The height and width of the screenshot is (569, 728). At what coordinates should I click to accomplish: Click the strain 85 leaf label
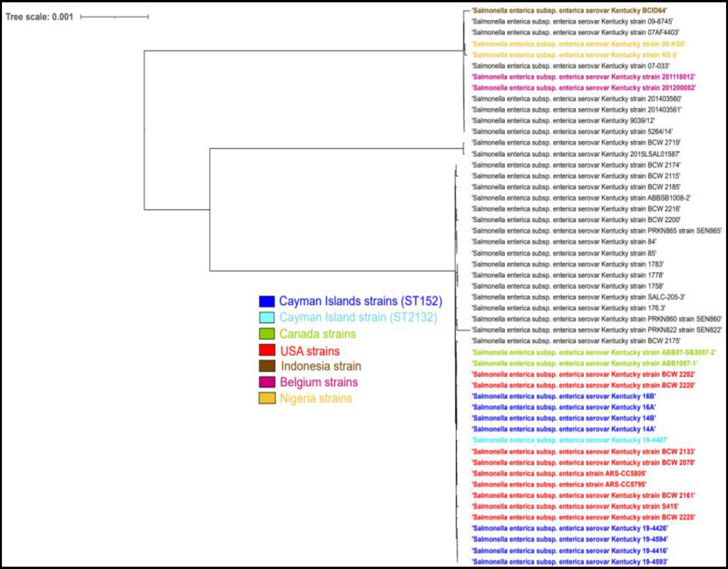tap(564, 253)
